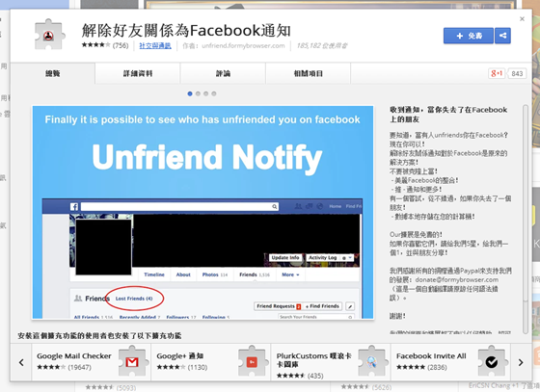Click the messages icon in Facebook bar
This screenshot has height=392, width=540.
click(x=310, y=206)
